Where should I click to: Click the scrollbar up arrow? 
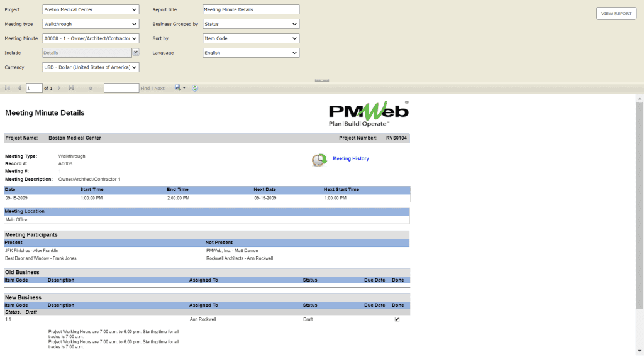[640, 99]
